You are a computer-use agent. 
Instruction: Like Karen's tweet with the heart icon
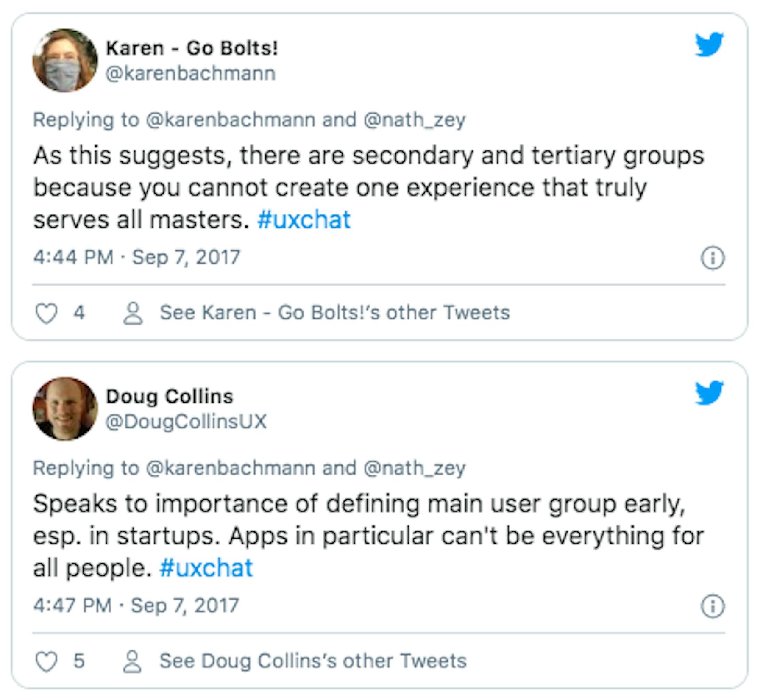tap(46, 314)
